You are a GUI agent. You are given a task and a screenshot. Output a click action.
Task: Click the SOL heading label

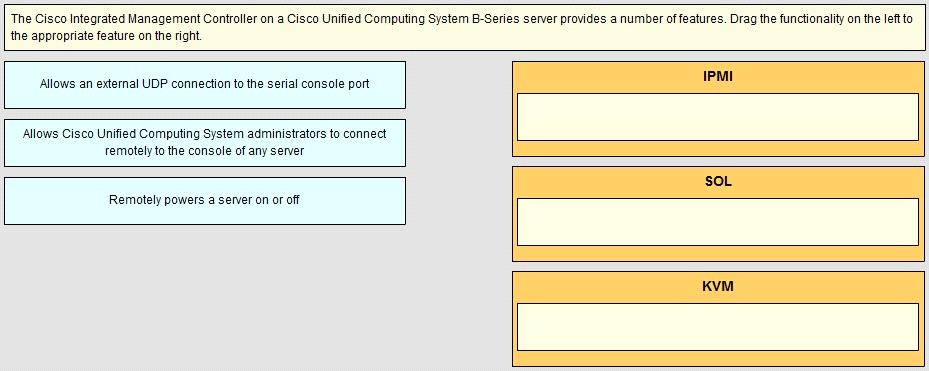point(718,181)
